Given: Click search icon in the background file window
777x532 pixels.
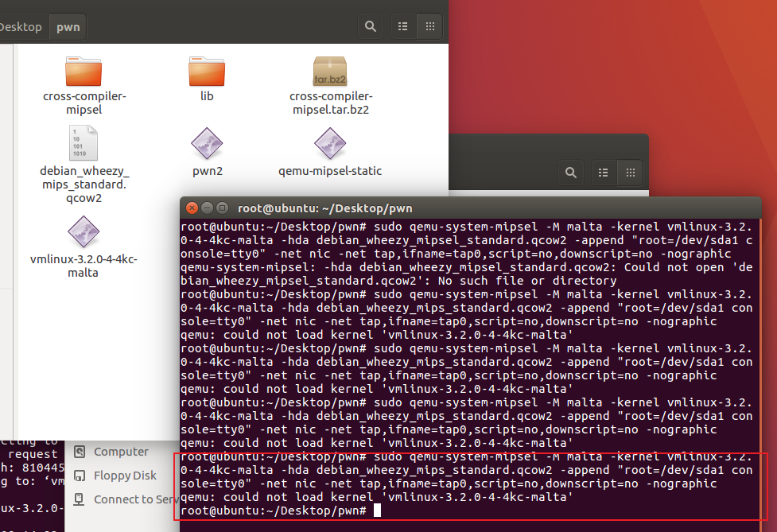Looking at the screenshot, I should coord(571,173).
